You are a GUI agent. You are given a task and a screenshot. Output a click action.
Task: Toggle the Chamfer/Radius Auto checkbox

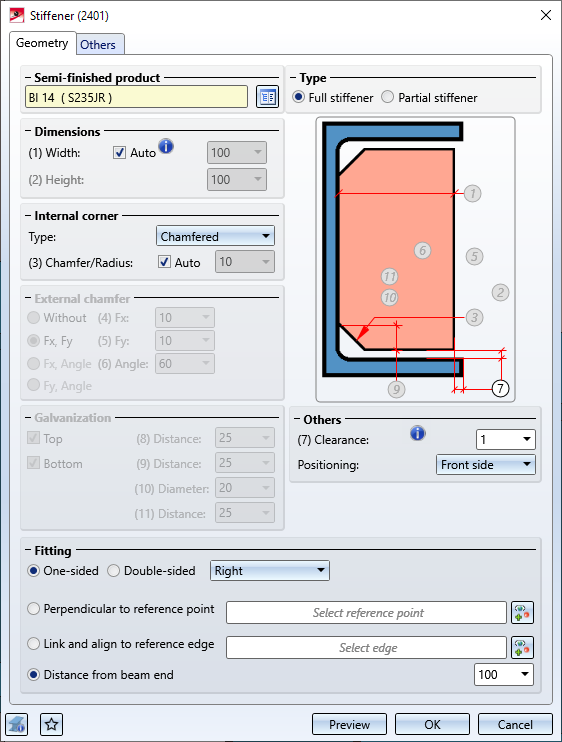tap(164, 262)
